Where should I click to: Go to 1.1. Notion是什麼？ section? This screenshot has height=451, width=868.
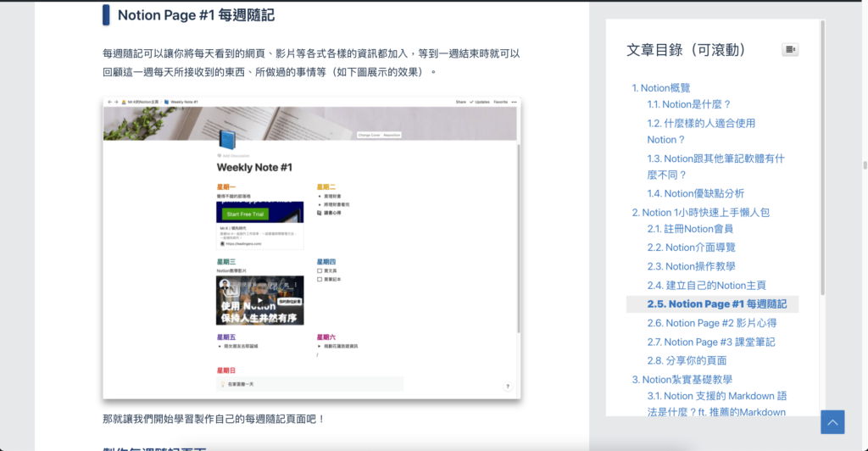click(689, 104)
